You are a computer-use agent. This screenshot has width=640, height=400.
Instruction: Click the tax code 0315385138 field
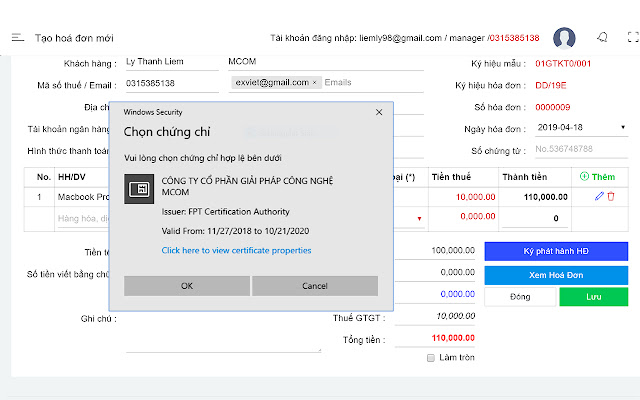pos(172,84)
